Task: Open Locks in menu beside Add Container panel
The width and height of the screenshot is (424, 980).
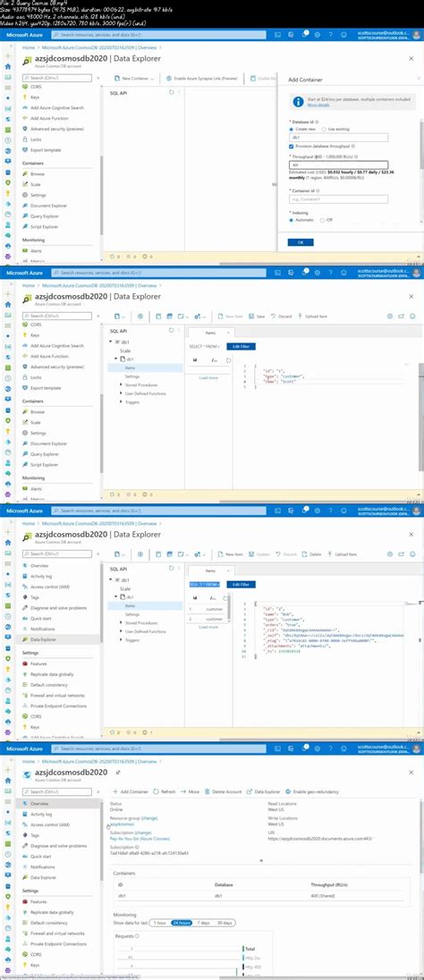Action: pos(36,139)
